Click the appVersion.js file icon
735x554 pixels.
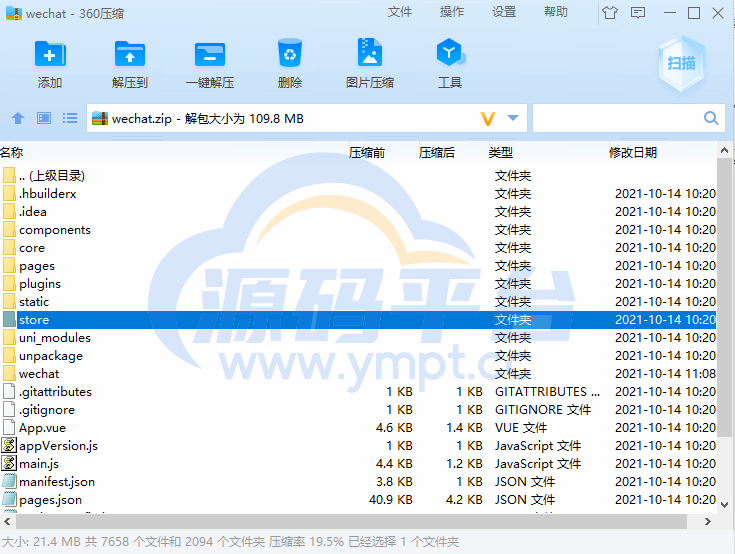pos(9,445)
